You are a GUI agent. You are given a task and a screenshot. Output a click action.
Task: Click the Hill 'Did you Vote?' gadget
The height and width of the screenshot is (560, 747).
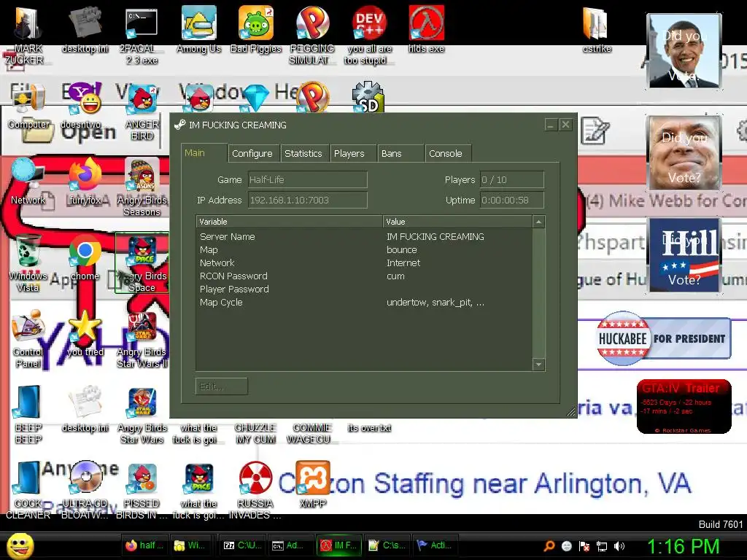pyautogui.click(x=684, y=255)
